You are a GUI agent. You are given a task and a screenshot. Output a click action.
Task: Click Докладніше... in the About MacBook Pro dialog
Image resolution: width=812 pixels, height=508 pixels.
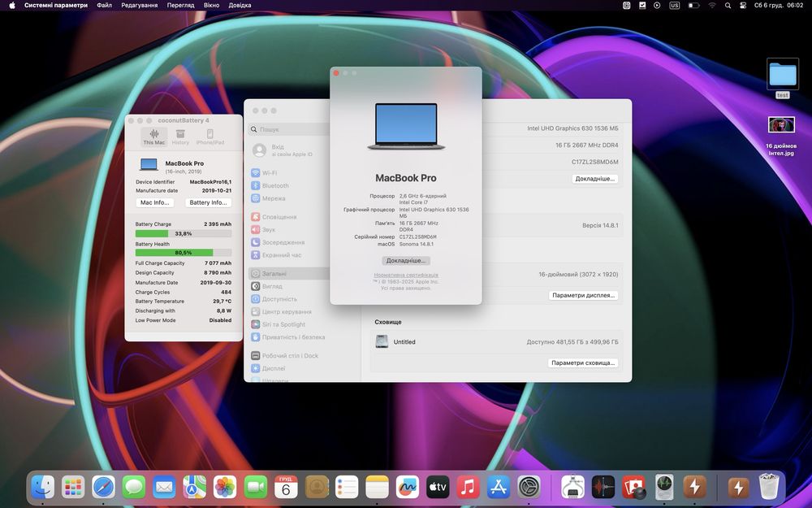406,261
